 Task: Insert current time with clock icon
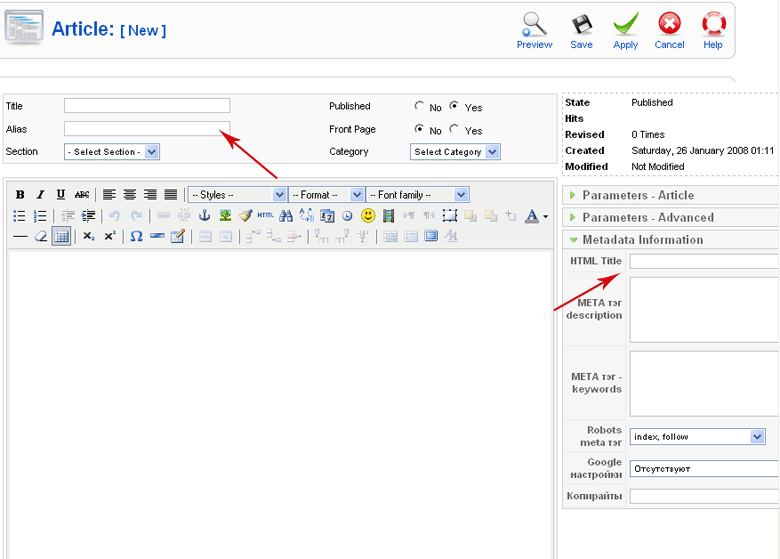click(x=347, y=215)
